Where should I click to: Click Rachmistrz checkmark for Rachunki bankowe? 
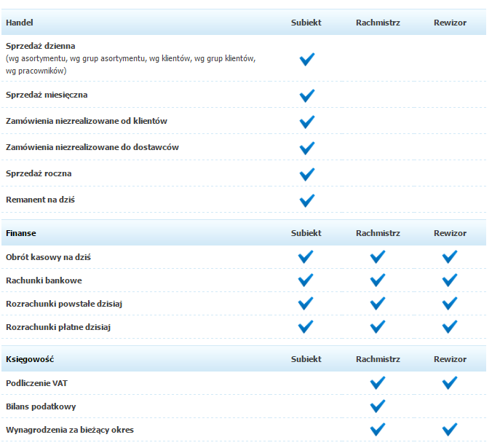pos(378,280)
